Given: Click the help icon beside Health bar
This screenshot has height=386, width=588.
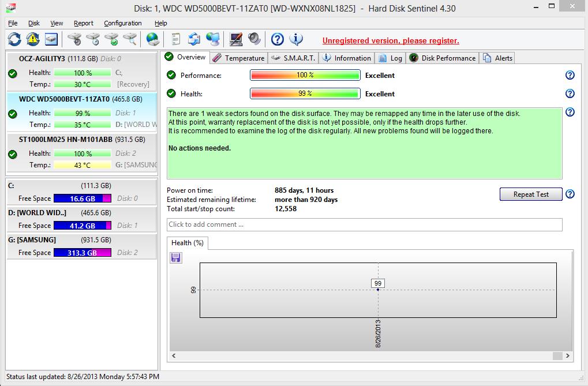Looking at the screenshot, I should point(570,93).
